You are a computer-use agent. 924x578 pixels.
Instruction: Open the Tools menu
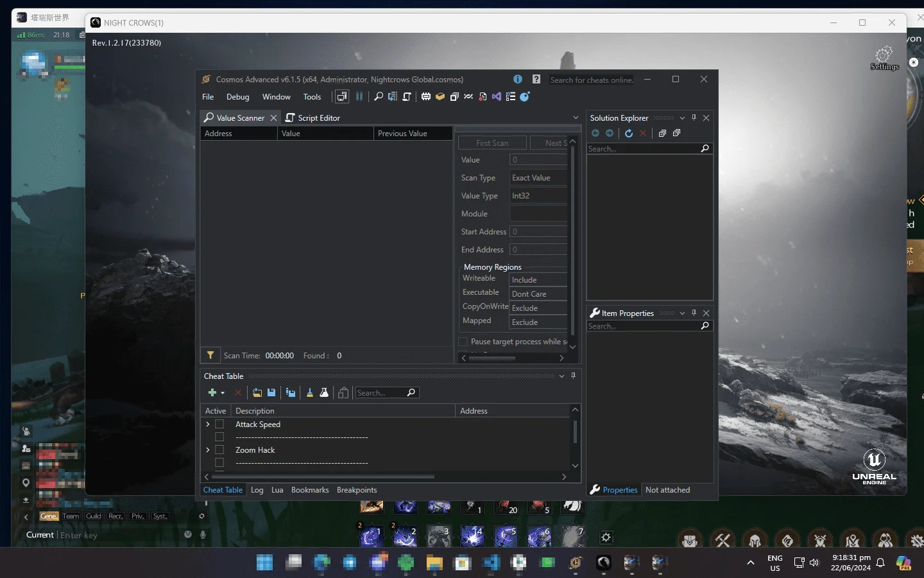[312, 97]
